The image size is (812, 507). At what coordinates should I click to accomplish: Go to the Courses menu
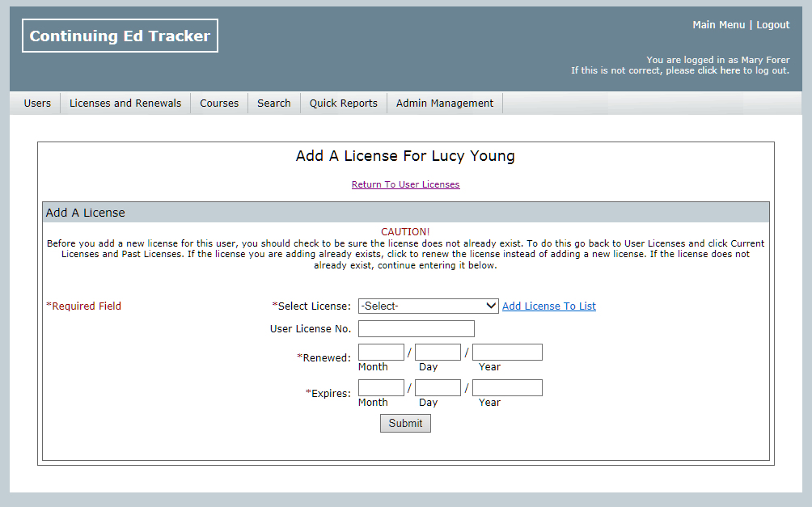[219, 104]
